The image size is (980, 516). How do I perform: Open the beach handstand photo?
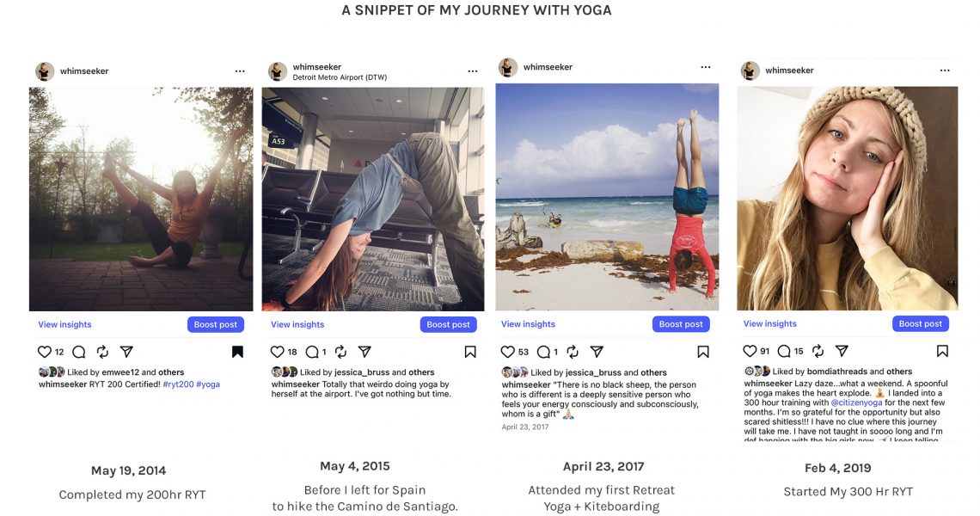(x=607, y=197)
